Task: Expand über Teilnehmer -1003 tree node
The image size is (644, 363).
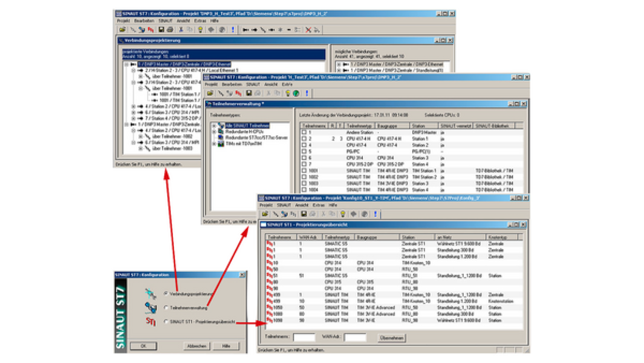Action: (x=140, y=148)
